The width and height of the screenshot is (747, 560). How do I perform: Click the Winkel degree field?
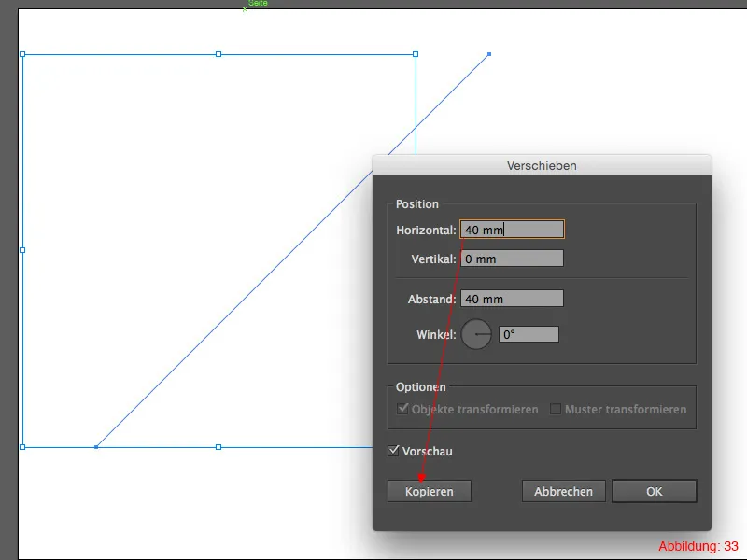pos(529,334)
